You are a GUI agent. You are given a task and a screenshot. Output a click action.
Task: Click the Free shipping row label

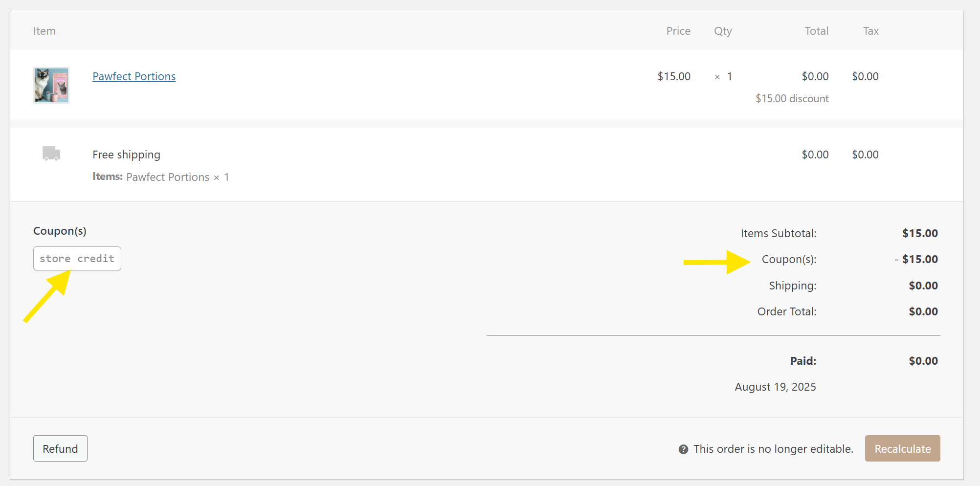pos(126,155)
